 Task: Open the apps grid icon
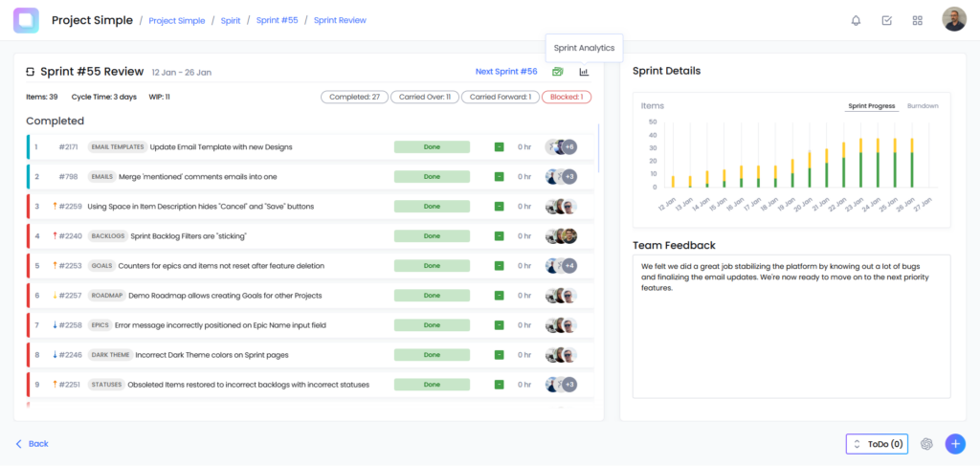pyautogui.click(x=918, y=20)
